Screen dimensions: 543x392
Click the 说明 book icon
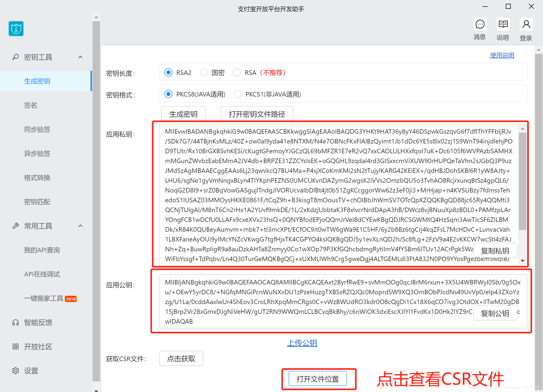click(x=503, y=24)
